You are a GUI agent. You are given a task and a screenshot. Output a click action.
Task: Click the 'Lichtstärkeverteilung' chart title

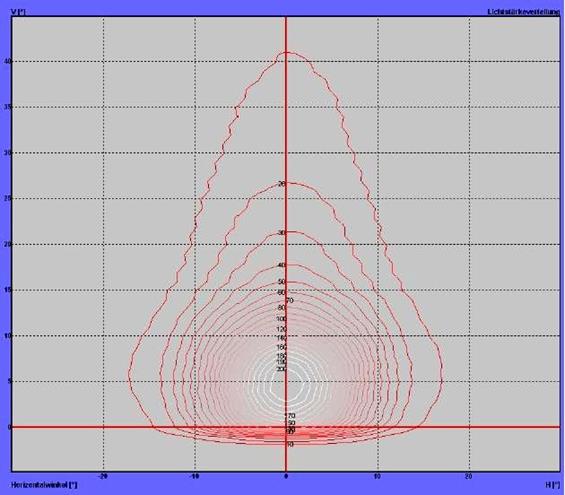pos(524,12)
